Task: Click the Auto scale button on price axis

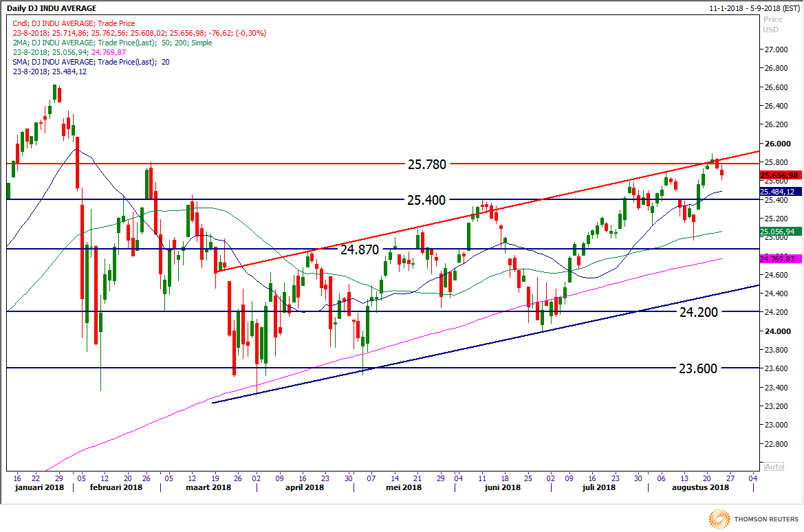Action: point(773,466)
